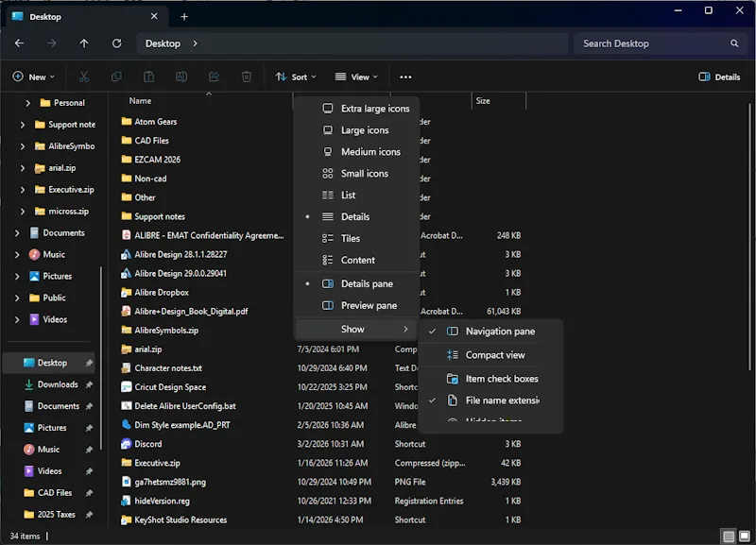Go back with the left arrow

[x=19, y=43]
